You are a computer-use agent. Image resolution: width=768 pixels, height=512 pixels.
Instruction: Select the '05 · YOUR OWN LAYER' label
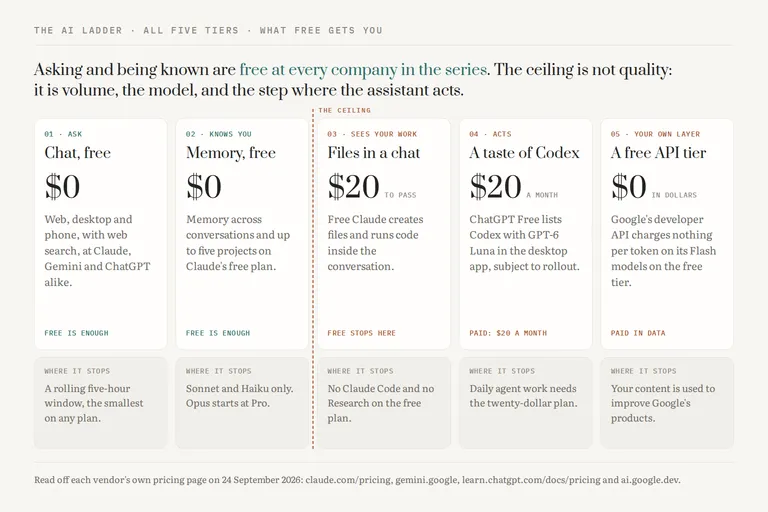[655, 134]
